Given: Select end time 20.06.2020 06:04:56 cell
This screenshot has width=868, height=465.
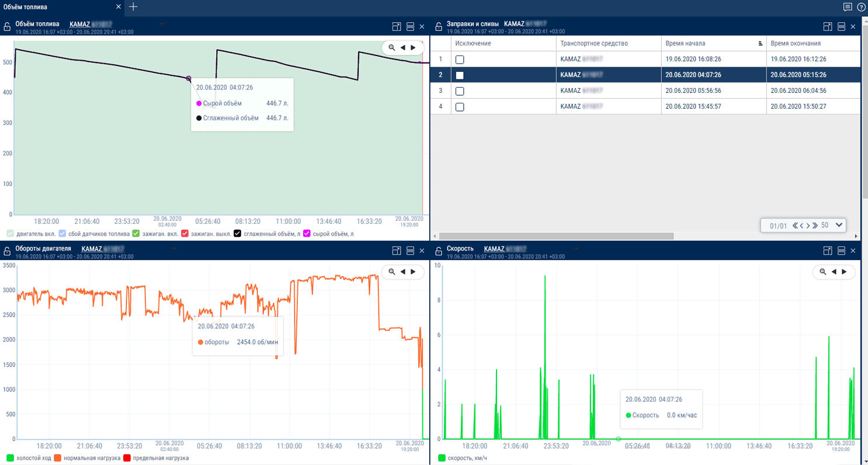Looking at the screenshot, I should click(813, 91).
